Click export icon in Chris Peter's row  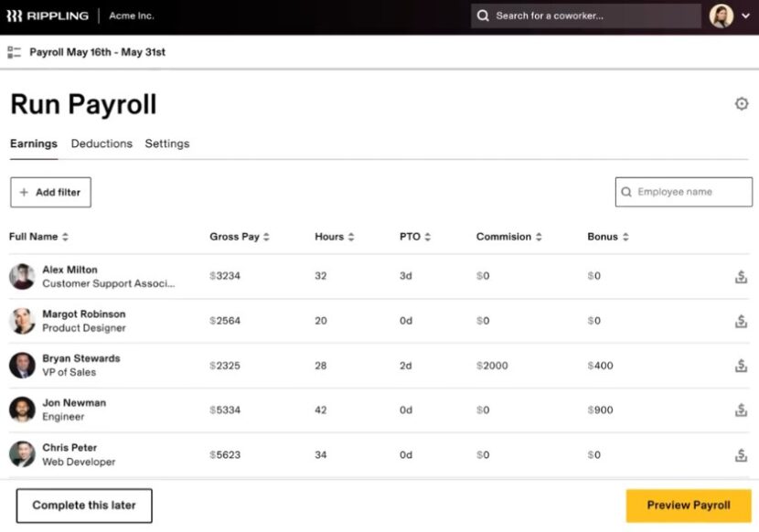[x=741, y=455]
